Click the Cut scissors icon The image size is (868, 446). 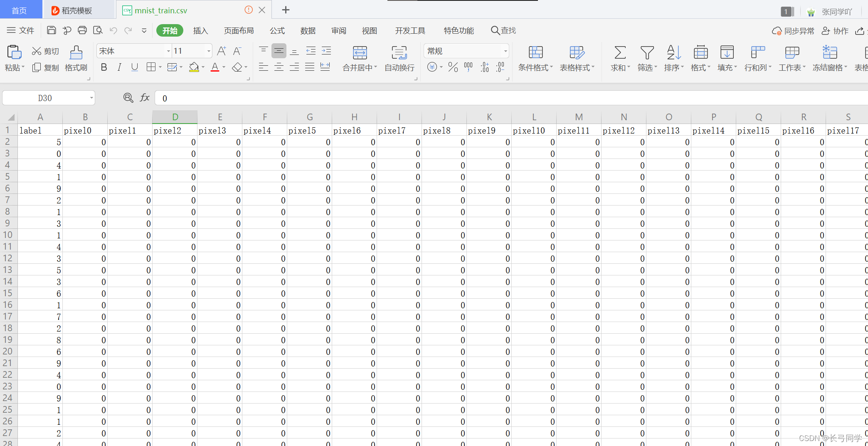point(37,51)
